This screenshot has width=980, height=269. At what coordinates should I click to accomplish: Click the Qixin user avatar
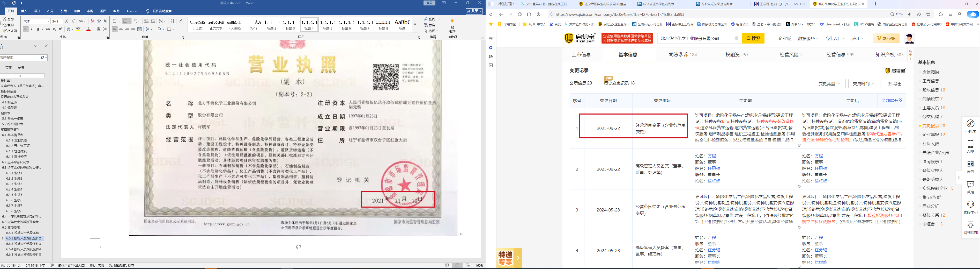[909, 38]
